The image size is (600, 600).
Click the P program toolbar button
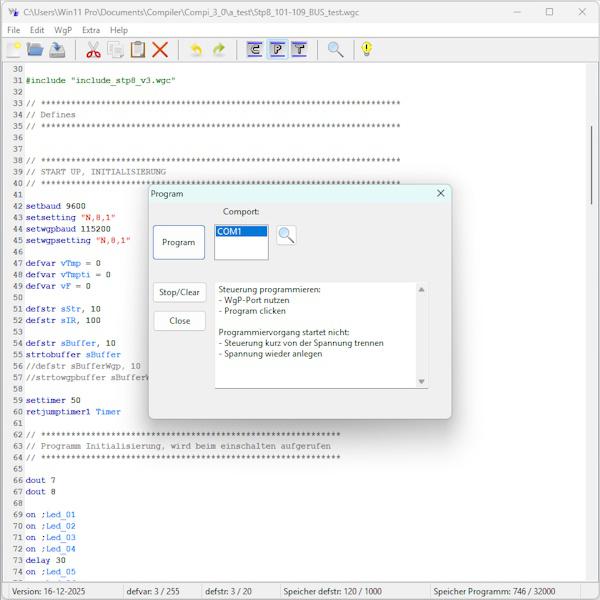[x=277, y=49]
